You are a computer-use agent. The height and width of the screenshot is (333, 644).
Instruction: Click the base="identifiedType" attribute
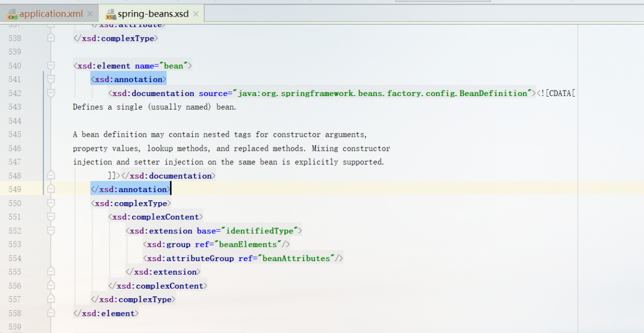[247, 231]
